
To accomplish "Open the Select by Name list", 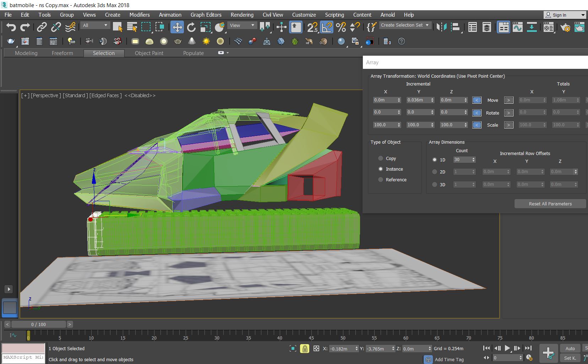I will coord(132,27).
